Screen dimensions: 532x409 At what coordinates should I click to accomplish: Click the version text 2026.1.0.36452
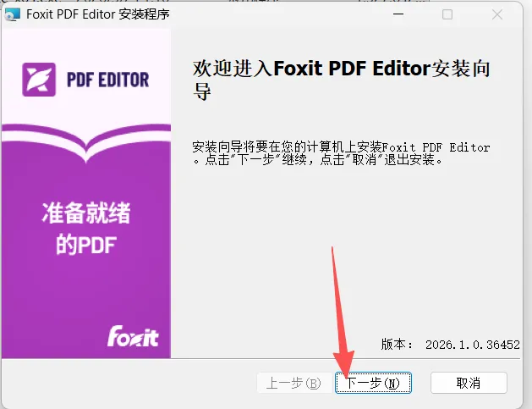(x=473, y=345)
